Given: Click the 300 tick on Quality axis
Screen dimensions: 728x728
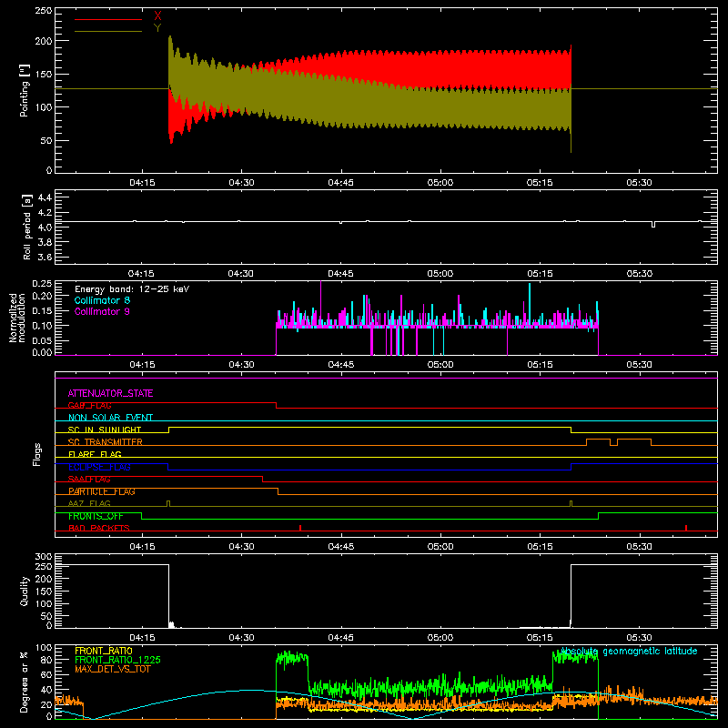Looking at the screenshot, I should [x=43, y=557].
